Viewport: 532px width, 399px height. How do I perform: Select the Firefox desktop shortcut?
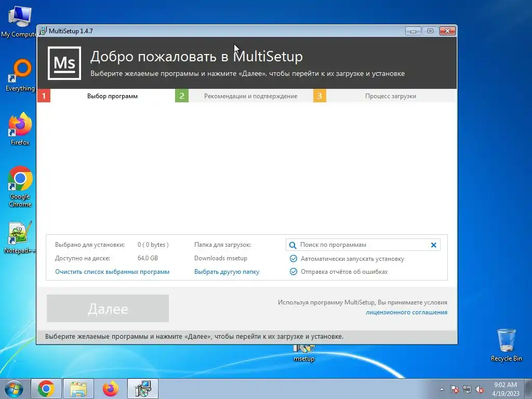click(20, 129)
